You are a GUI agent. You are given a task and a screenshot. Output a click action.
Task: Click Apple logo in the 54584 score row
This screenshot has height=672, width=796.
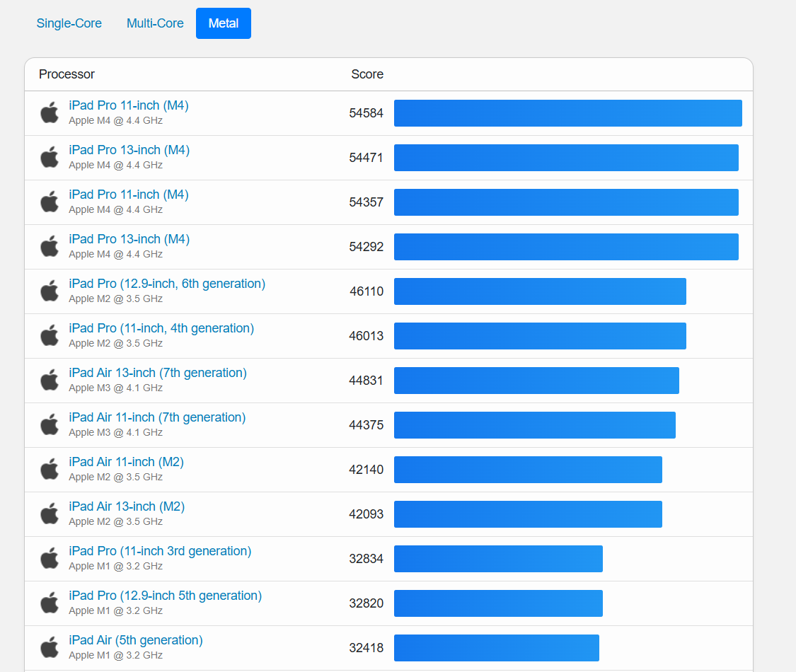click(x=50, y=112)
